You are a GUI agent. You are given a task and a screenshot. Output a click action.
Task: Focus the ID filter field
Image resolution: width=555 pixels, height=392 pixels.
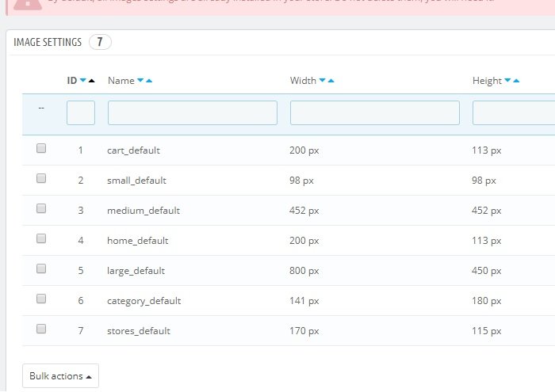[x=81, y=112]
